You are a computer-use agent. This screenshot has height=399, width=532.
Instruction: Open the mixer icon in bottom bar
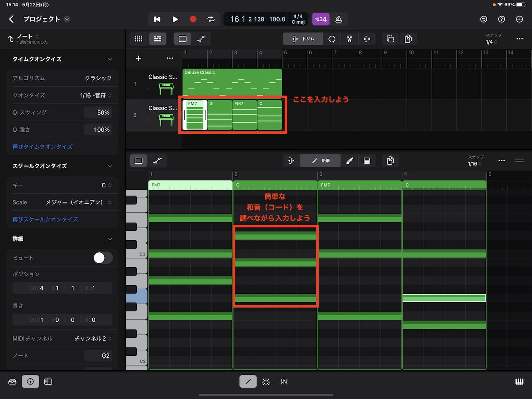tap(284, 382)
